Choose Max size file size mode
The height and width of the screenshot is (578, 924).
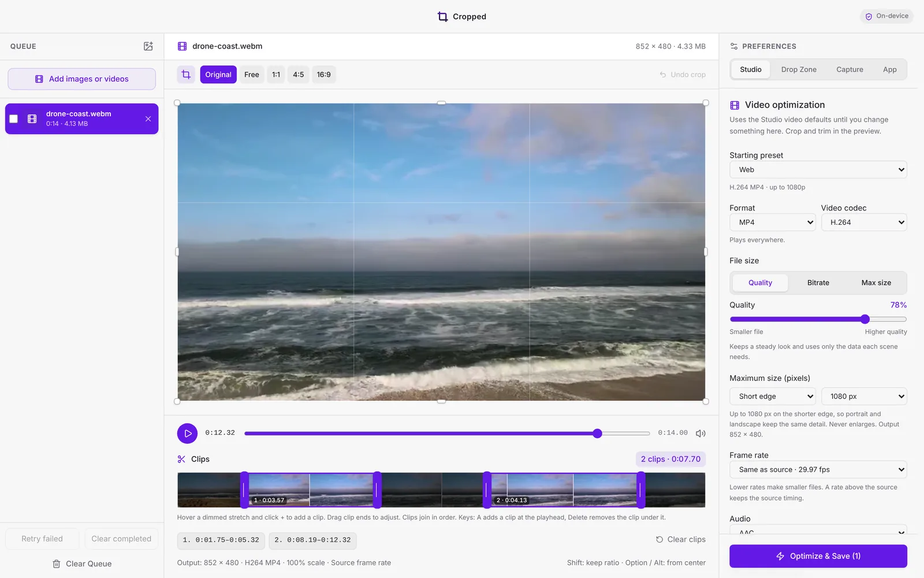coord(876,283)
